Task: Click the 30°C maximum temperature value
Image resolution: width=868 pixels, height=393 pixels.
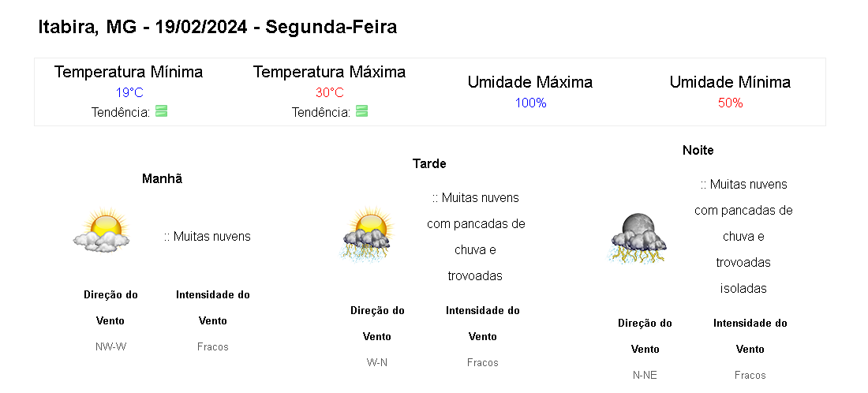Action: (x=329, y=92)
